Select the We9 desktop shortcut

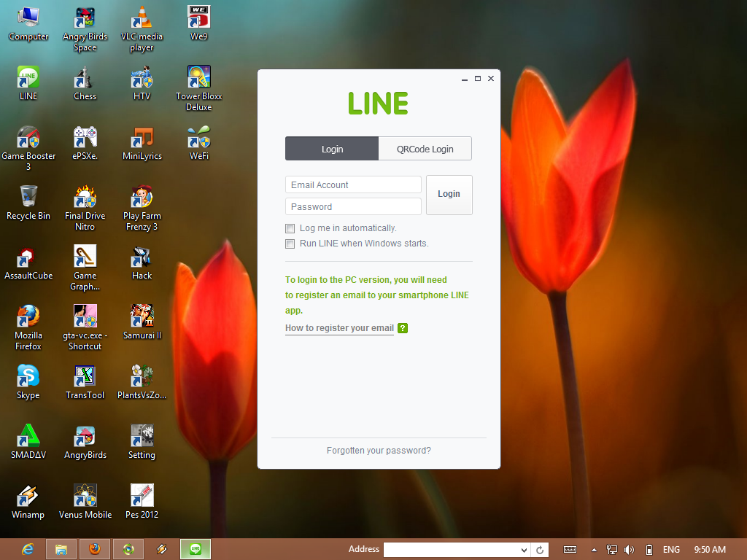198,24
